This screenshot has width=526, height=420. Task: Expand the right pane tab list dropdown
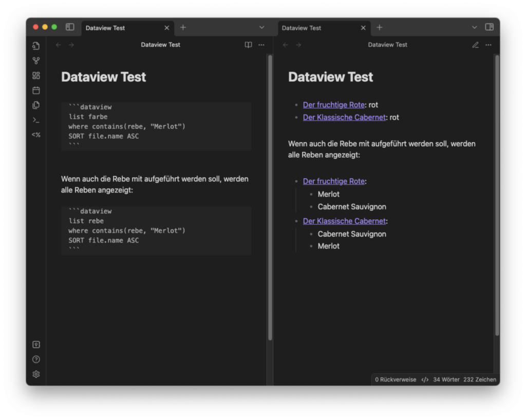[474, 28]
